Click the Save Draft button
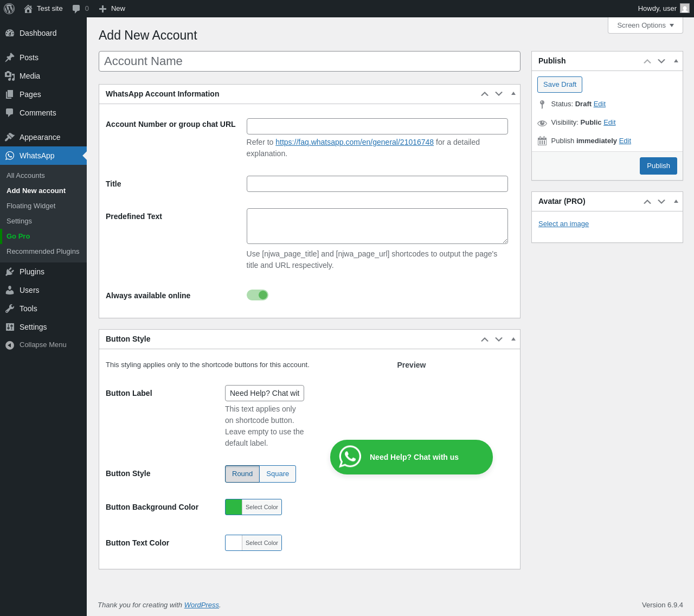Image resolution: width=694 pixels, height=616 pixels. (x=560, y=85)
